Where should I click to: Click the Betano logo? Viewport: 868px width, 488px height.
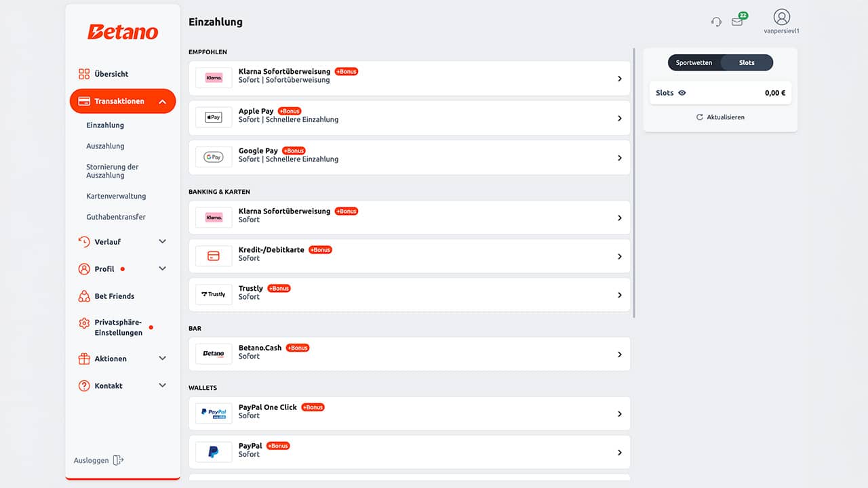[123, 32]
